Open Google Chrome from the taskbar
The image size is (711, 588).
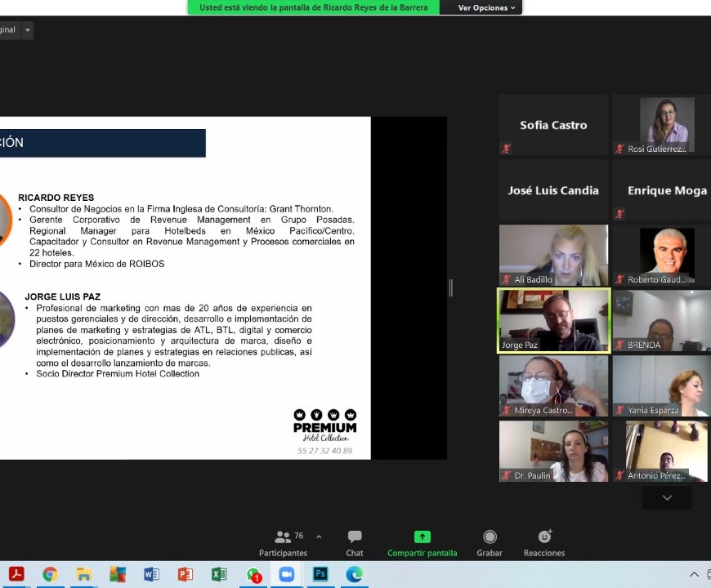point(50,574)
